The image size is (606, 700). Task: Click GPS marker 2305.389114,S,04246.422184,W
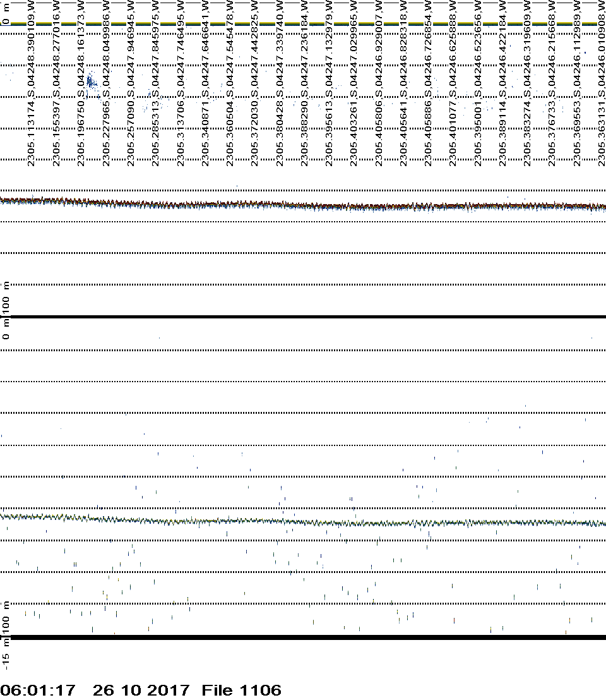501,83
